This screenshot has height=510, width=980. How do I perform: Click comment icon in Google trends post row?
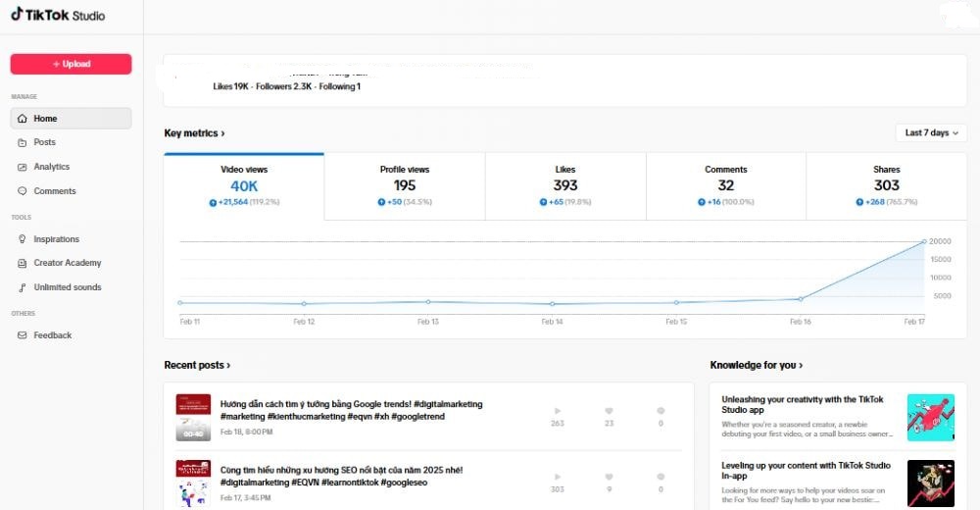tap(661, 411)
